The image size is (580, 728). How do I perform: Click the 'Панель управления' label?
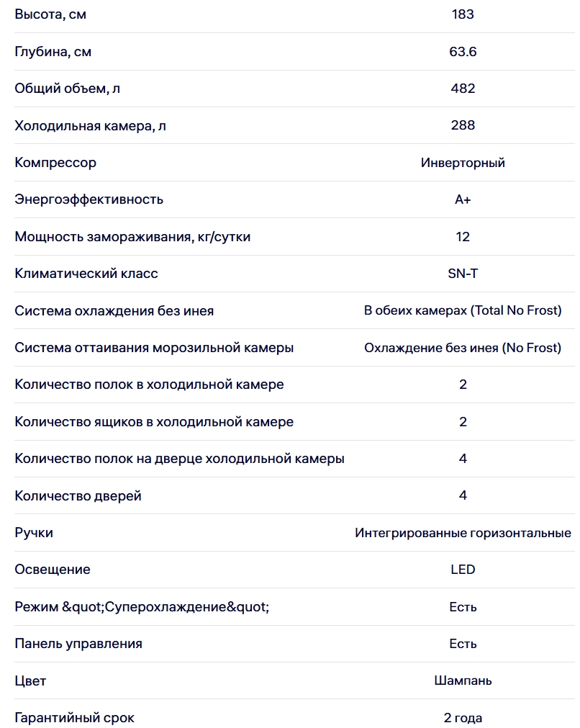(78, 644)
